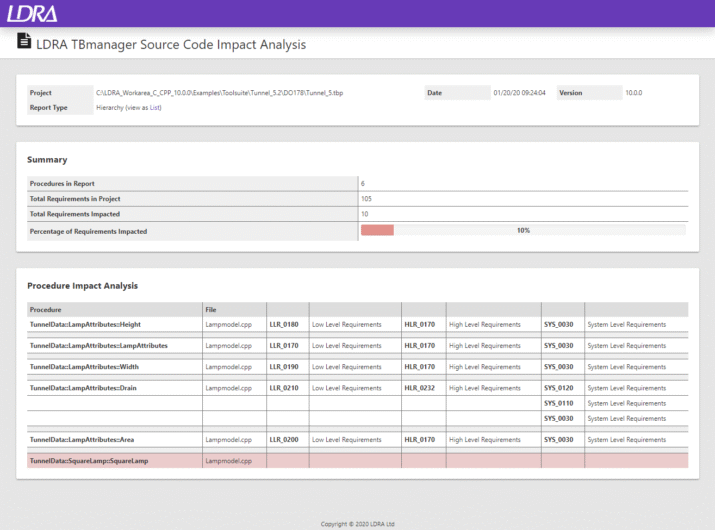Click the requirements impacted percentage bar
The width and height of the screenshot is (715, 530).
tap(522, 230)
